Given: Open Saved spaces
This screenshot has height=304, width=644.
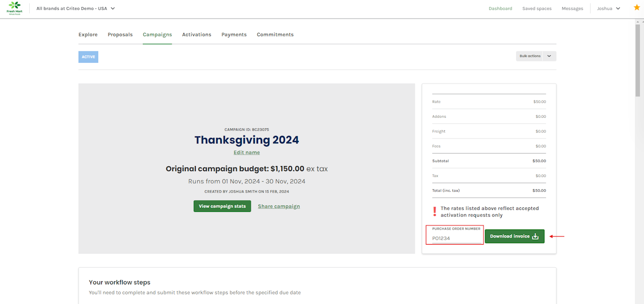Looking at the screenshot, I should [537, 9].
